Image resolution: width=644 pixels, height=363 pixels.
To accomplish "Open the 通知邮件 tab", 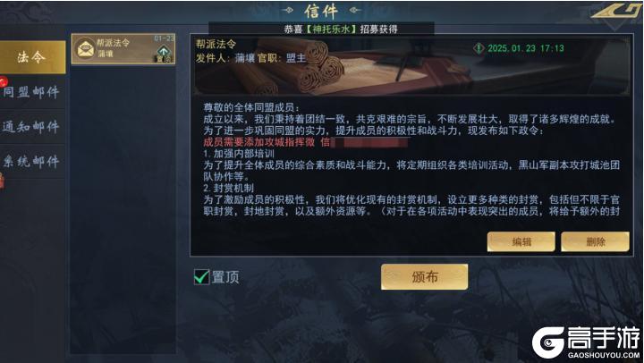I will (x=32, y=126).
